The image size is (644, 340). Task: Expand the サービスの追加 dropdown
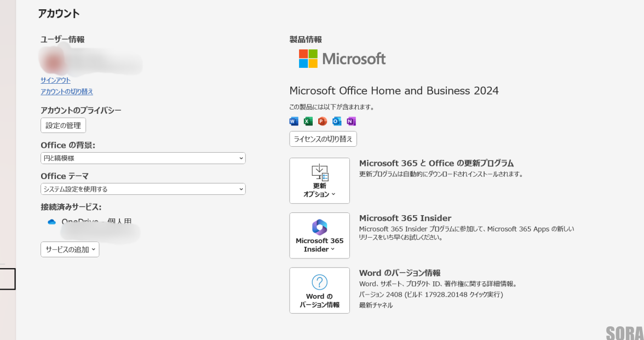(70, 249)
